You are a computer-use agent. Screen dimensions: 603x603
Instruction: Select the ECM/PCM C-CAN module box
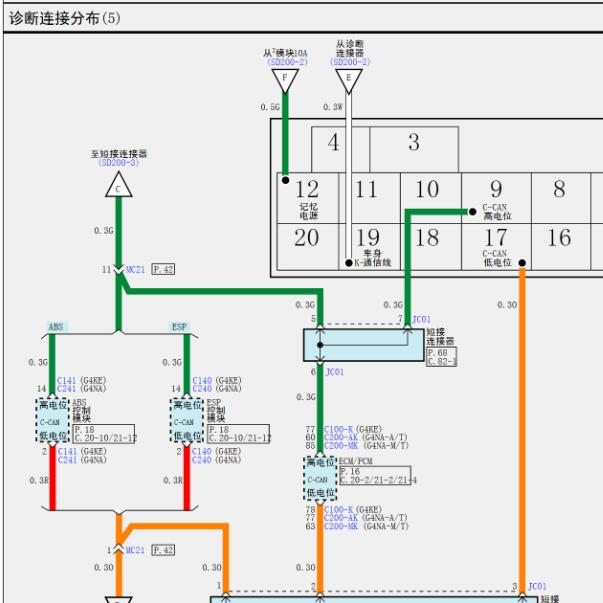[x=320, y=478]
